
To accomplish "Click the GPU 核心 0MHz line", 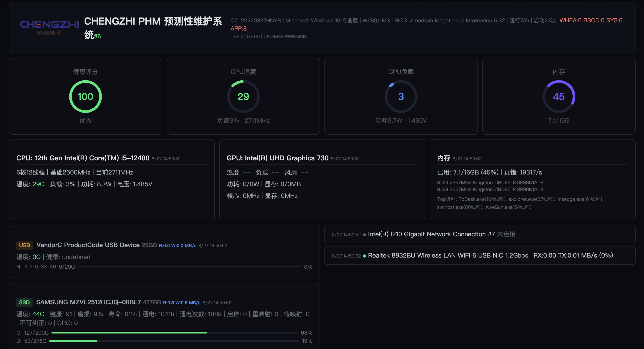I will (x=262, y=196).
